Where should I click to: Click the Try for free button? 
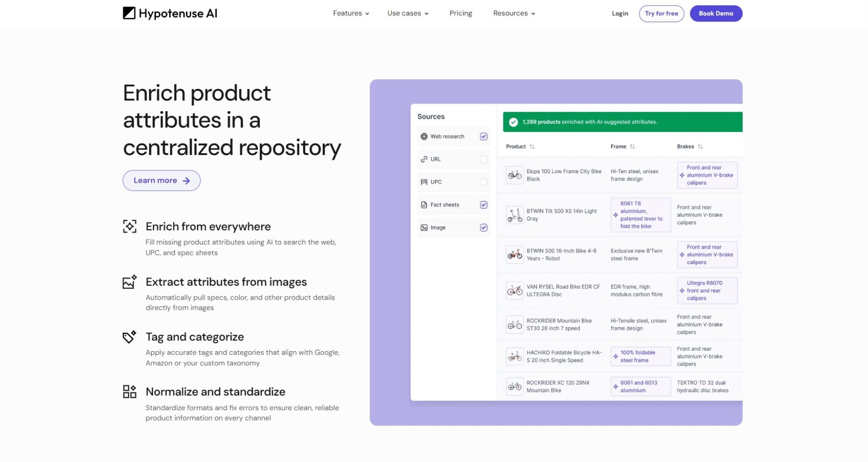(661, 14)
